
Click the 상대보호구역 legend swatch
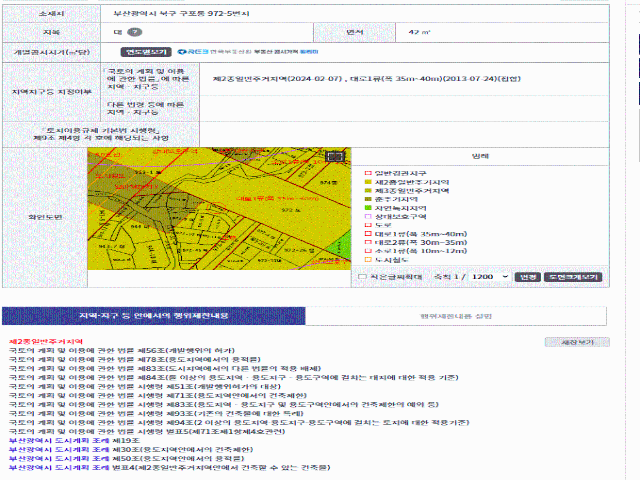pos(368,216)
